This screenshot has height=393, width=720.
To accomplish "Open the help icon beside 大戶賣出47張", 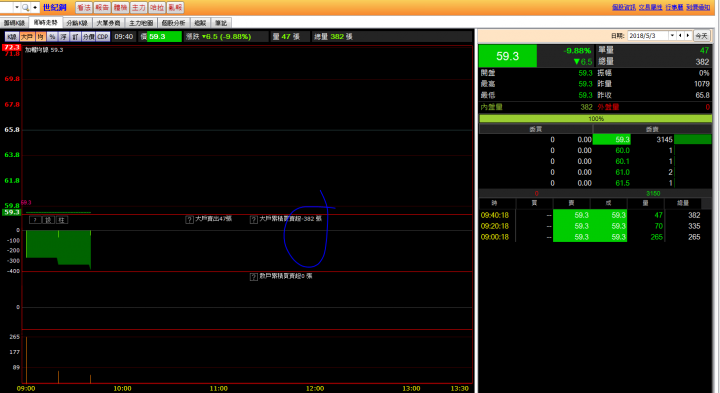I will click(x=189, y=219).
